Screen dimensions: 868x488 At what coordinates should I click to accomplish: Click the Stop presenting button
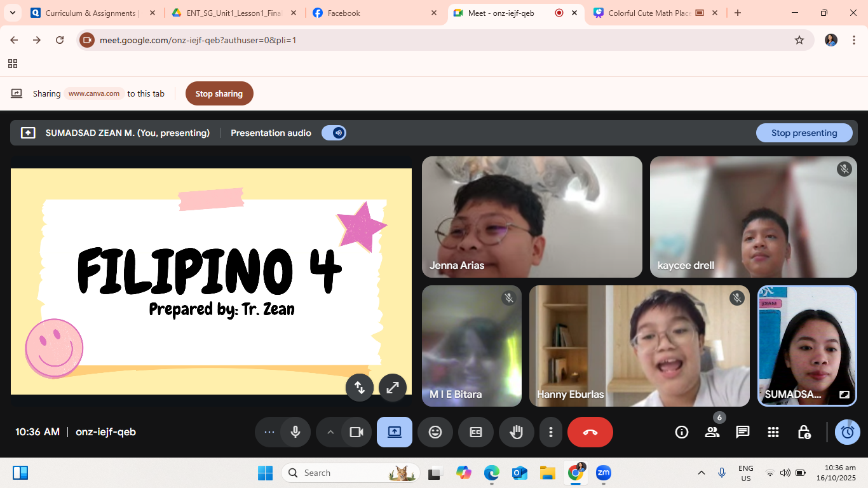(804, 133)
